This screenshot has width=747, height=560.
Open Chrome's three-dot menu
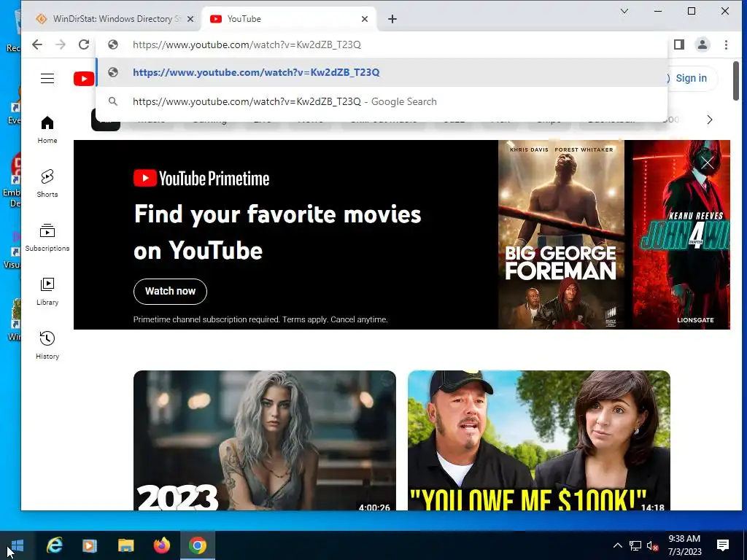pyautogui.click(x=726, y=44)
